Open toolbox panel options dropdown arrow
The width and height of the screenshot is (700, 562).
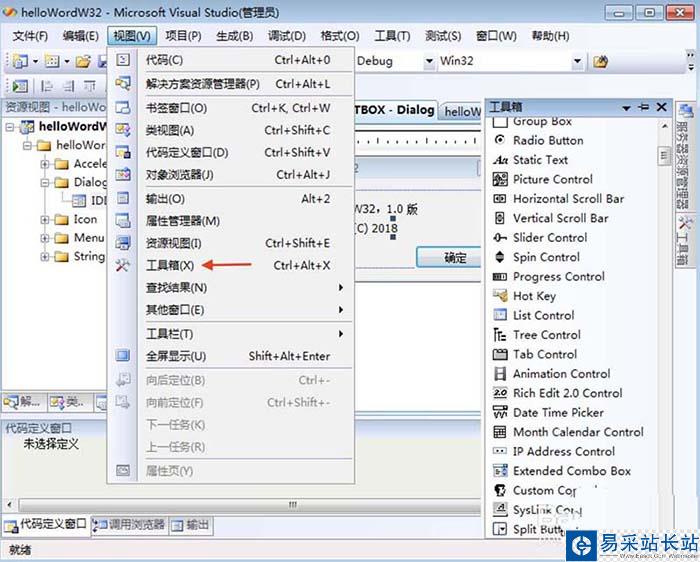[626, 108]
